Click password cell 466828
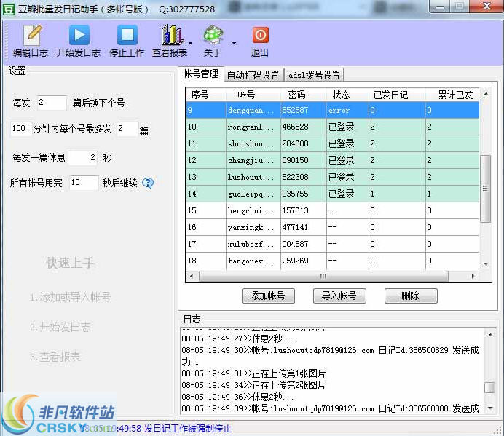The width and height of the screenshot is (504, 436). tap(303, 127)
